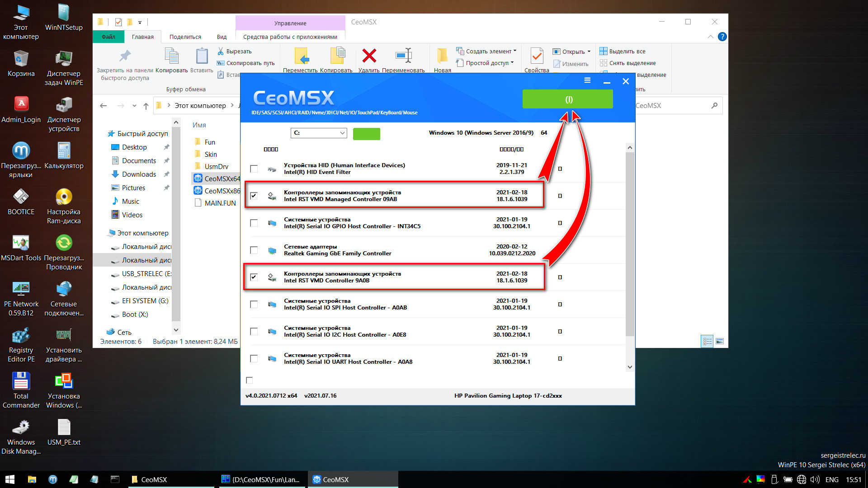
Task: Click green (I) install button
Action: (568, 99)
